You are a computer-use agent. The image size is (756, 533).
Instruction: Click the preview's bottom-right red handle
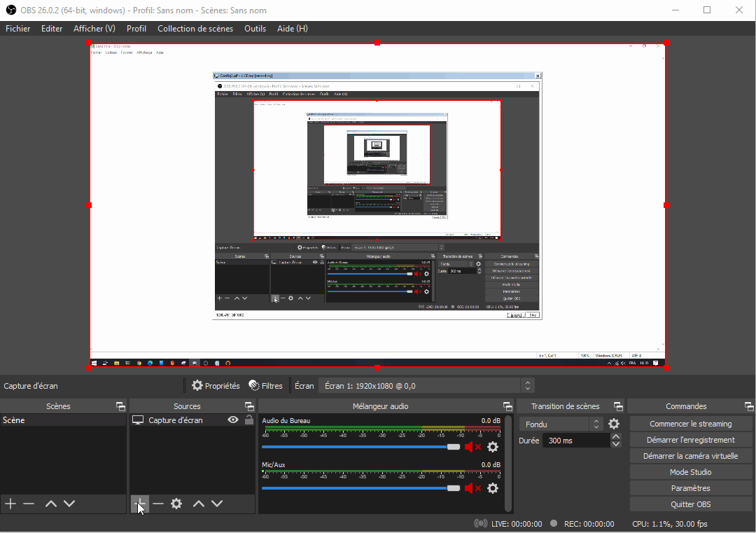pyautogui.click(x=666, y=368)
